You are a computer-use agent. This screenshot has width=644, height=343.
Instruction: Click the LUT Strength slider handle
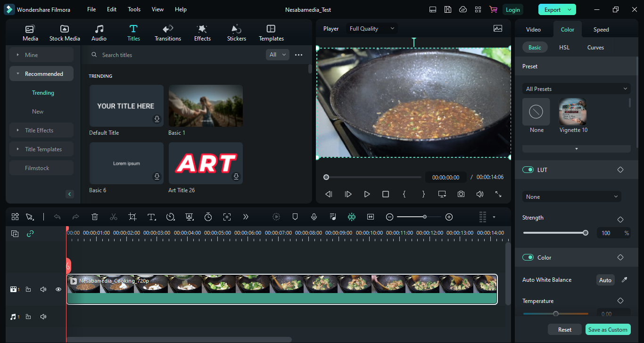[x=586, y=233]
